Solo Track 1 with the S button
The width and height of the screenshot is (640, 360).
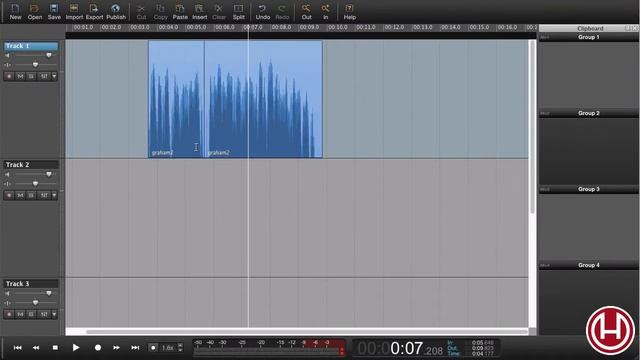click(x=31, y=76)
